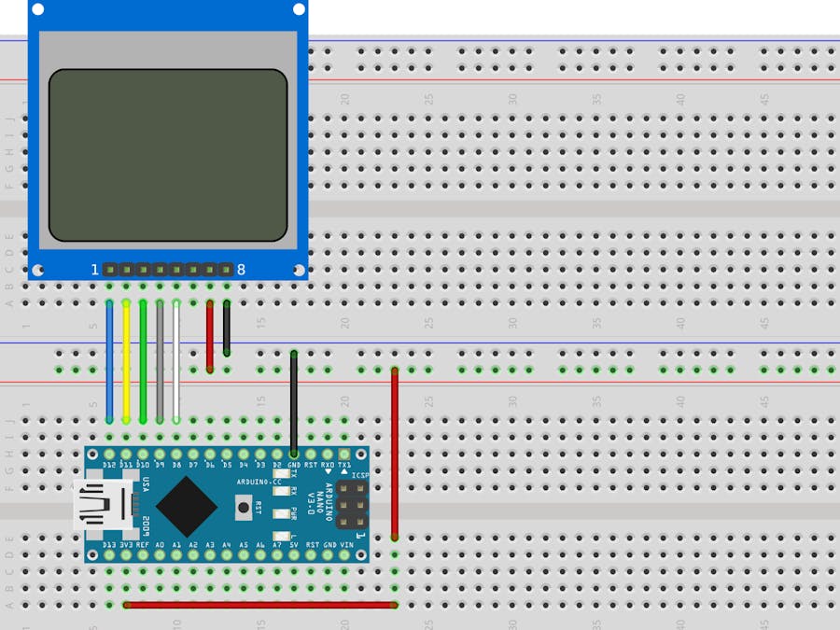The height and width of the screenshot is (630, 840).
Task: Click the TX LED on the Nano
Action: (x=281, y=473)
